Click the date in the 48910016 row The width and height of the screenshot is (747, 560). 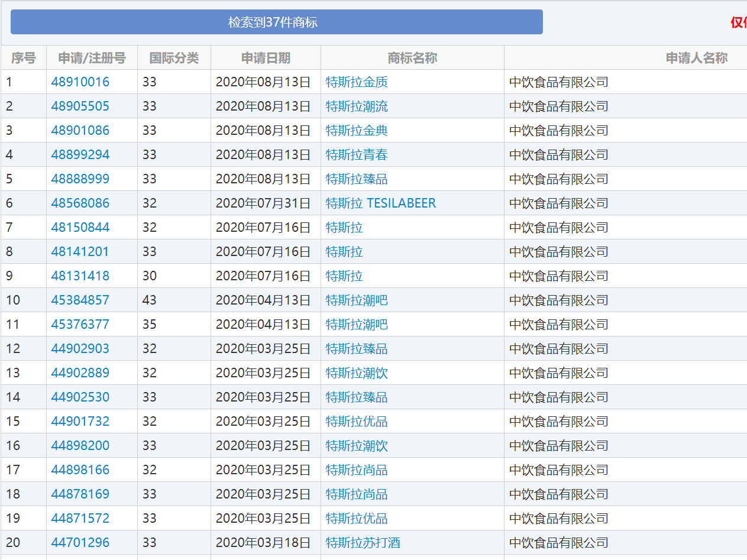pos(263,82)
